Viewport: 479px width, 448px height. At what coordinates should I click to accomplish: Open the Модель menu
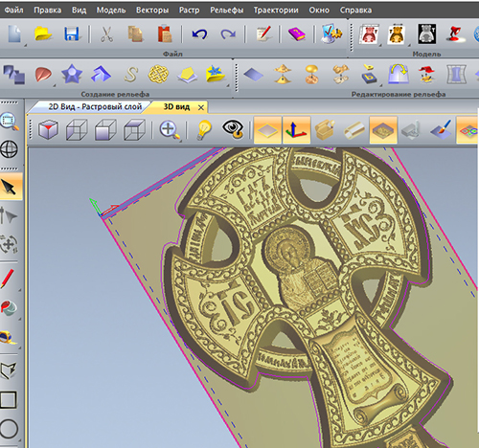pos(111,11)
